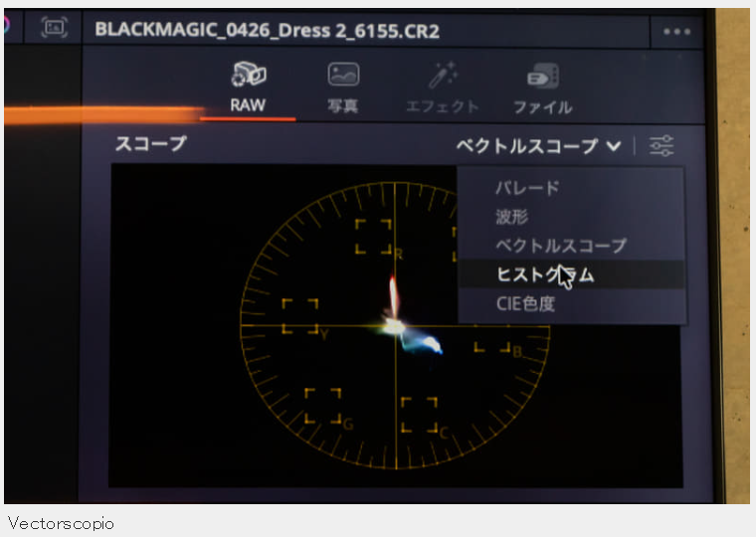Click the viewer frame icon beside filename

(54, 28)
